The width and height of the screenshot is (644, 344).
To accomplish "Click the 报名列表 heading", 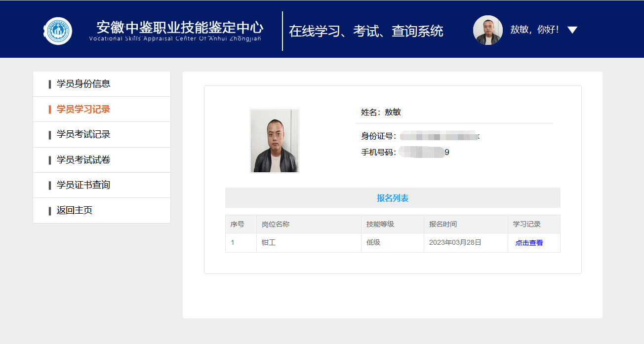I will [x=393, y=198].
